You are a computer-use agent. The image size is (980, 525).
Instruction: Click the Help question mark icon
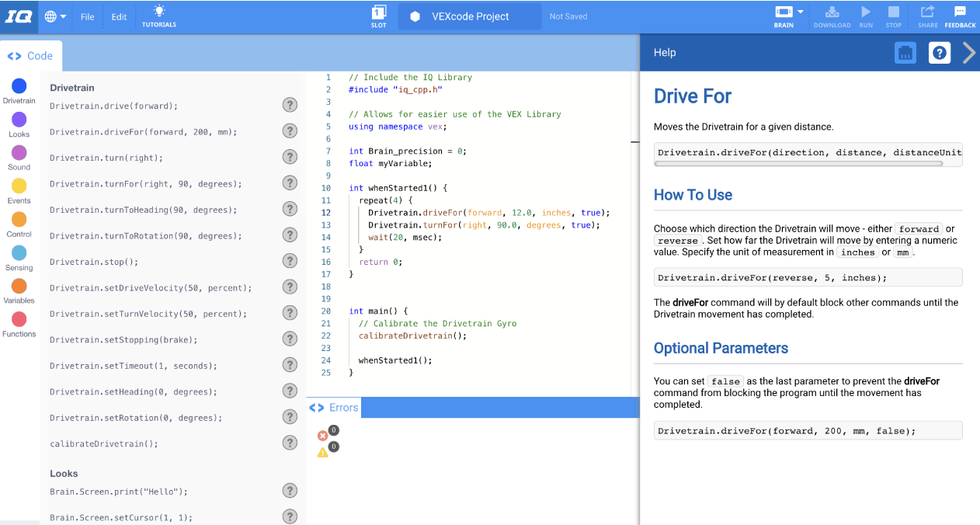940,53
